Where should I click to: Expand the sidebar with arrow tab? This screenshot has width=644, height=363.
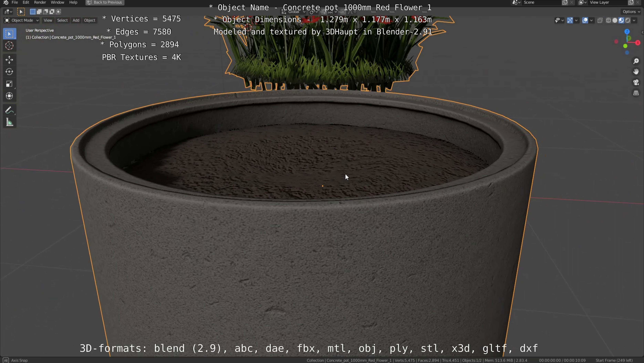(x=642, y=32)
